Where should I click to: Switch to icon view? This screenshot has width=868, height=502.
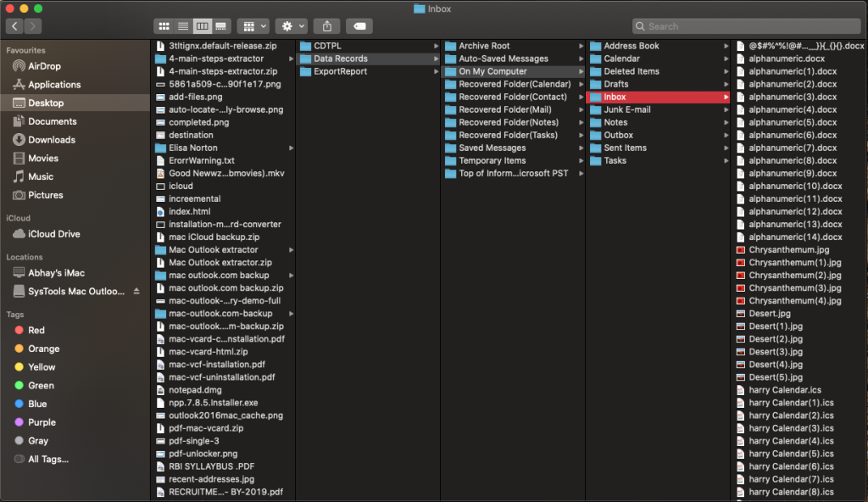164,26
